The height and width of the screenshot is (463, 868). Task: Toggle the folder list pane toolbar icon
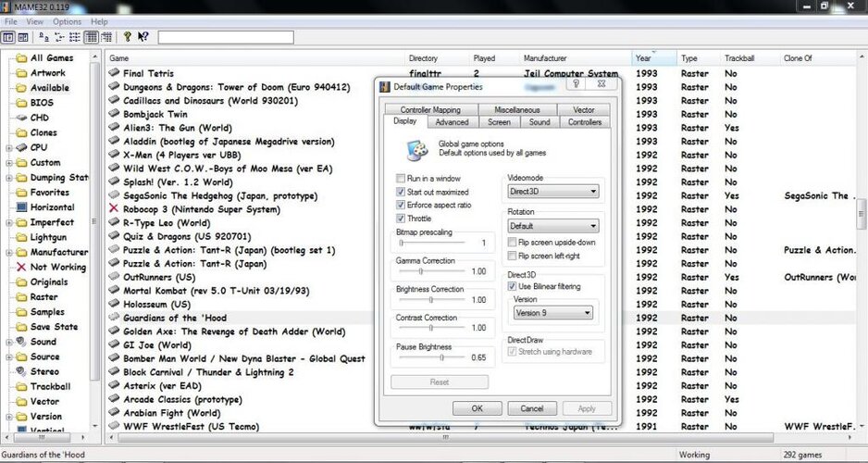point(8,37)
